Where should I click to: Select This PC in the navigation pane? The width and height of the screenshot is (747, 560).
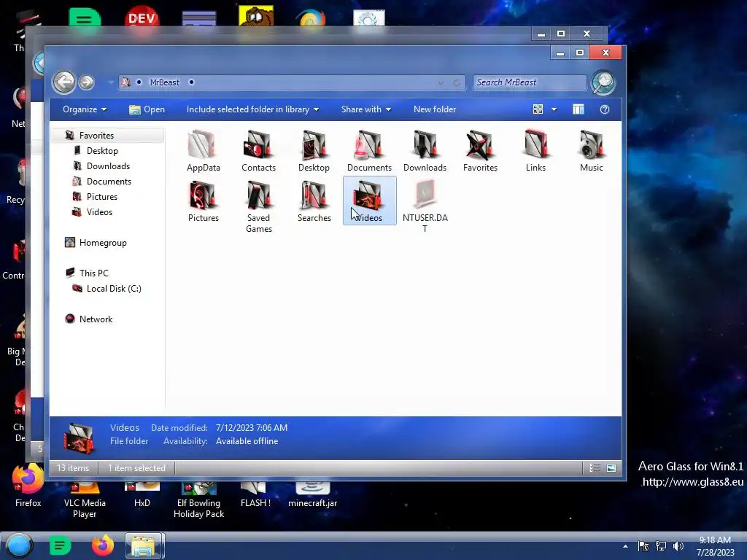click(x=93, y=273)
